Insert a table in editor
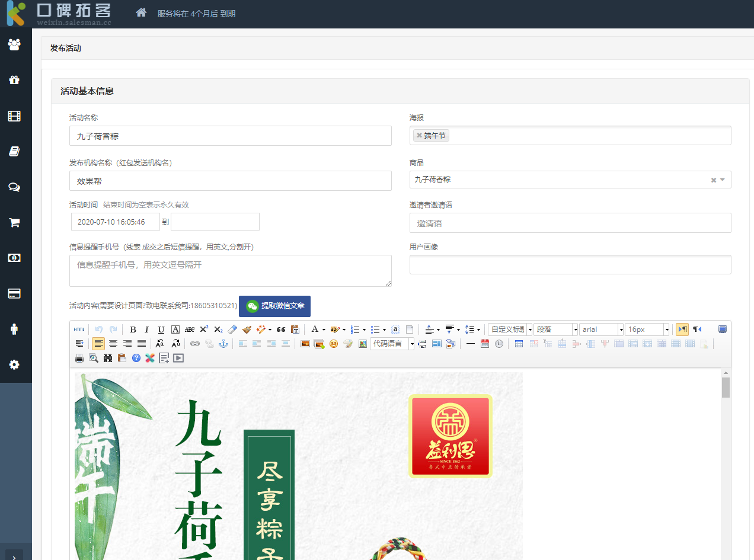Image resolution: width=754 pixels, height=560 pixels. pyautogui.click(x=519, y=344)
